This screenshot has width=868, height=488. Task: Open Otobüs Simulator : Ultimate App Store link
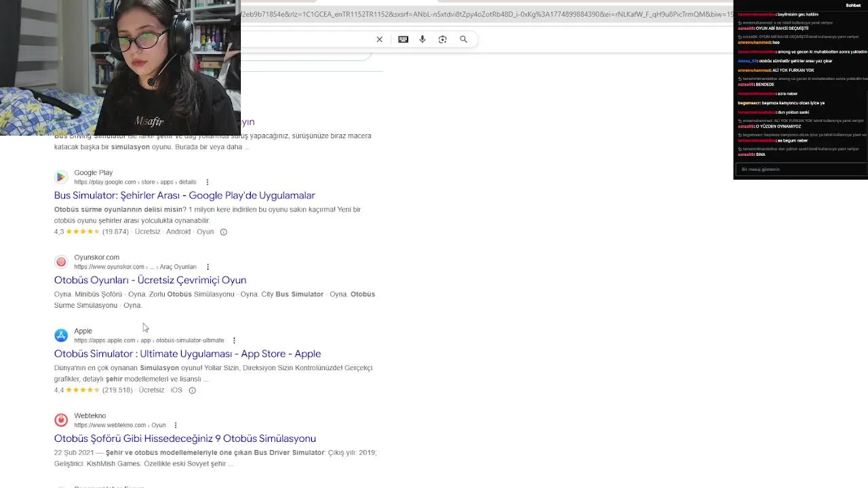(x=187, y=354)
